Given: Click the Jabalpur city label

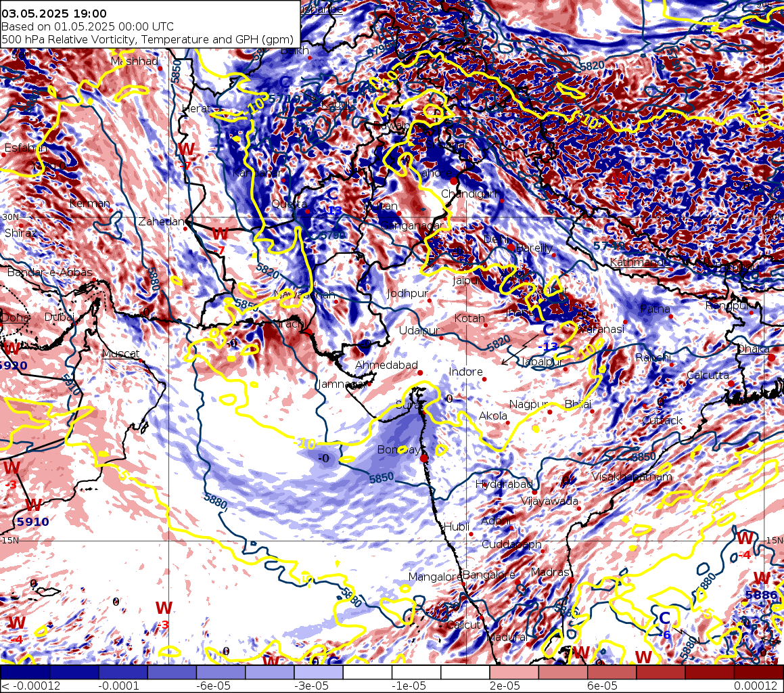Looking at the screenshot, I should click(x=543, y=362).
